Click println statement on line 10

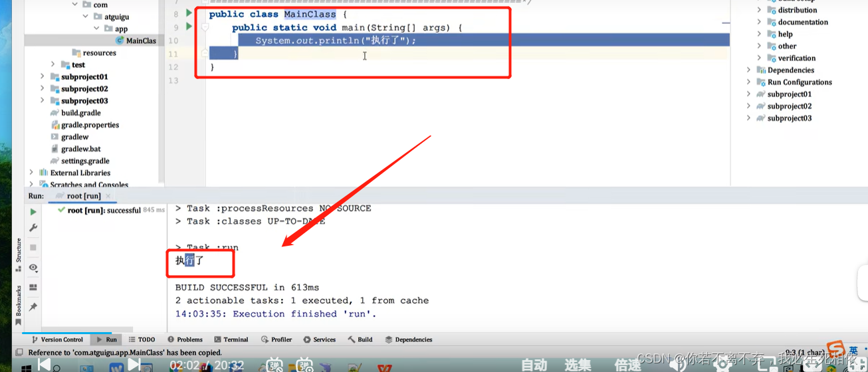336,41
